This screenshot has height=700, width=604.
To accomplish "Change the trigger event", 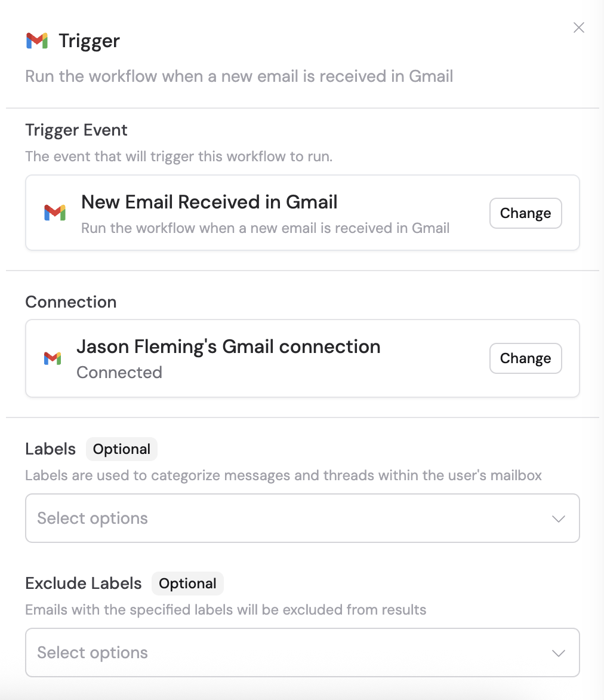I will (x=525, y=213).
